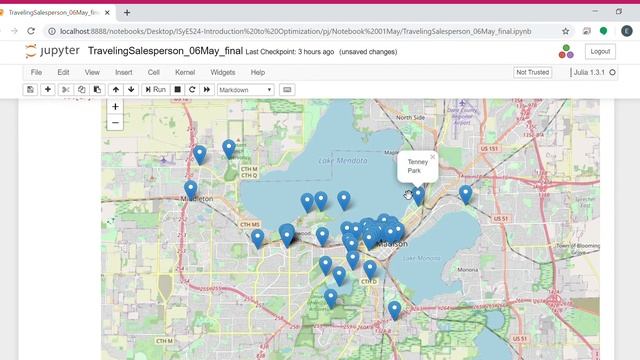Open the command palette keyboard icon
640x360 pixels.
pyautogui.click(x=287, y=90)
